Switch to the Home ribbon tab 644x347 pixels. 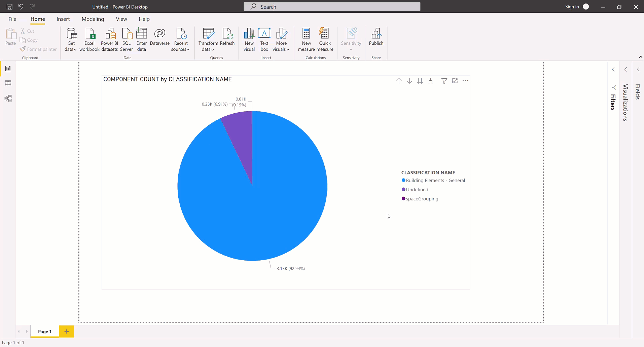(38, 19)
